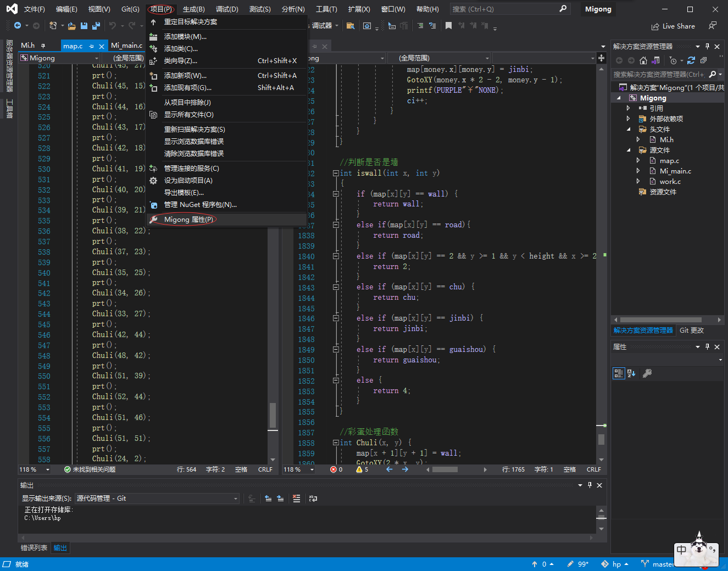Image resolution: width=728 pixels, height=571 pixels.
Task: Click the Solution Explorer horizontal scrollbar
Action: click(x=661, y=320)
